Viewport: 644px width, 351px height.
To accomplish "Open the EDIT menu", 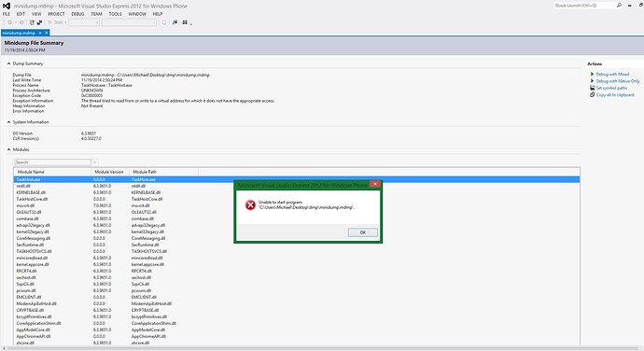I will pyautogui.click(x=21, y=14).
